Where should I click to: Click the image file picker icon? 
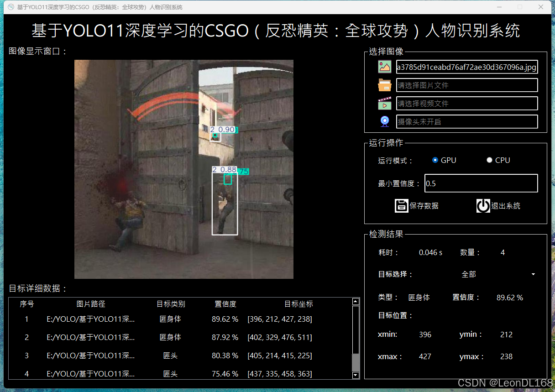click(385, 67)
